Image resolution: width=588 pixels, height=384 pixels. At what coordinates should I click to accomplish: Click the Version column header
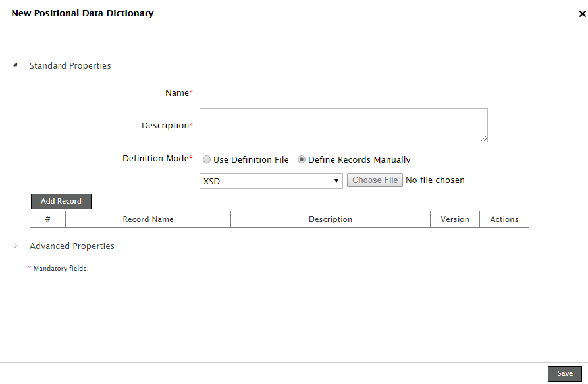coord(455,219)
